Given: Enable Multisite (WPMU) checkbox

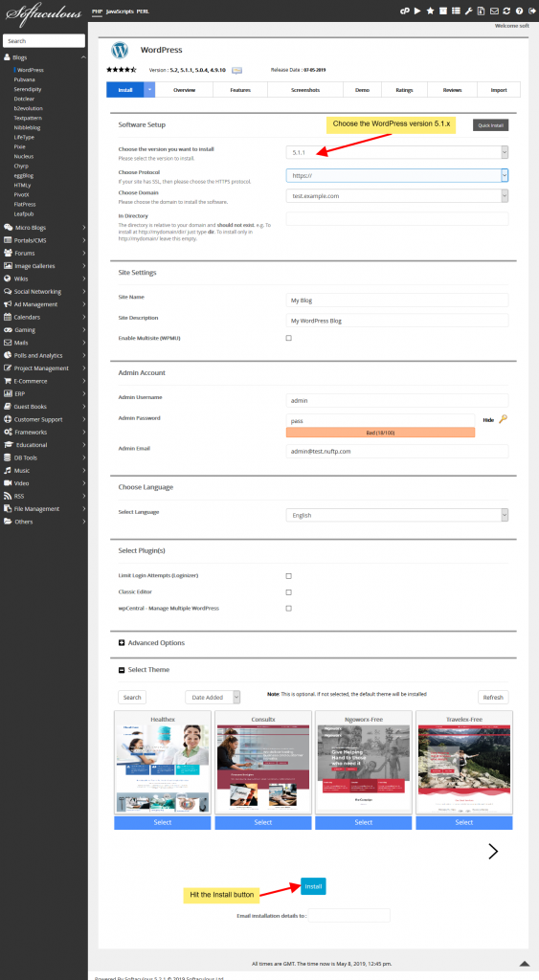Looking at the screenshot, I should 289,338.
